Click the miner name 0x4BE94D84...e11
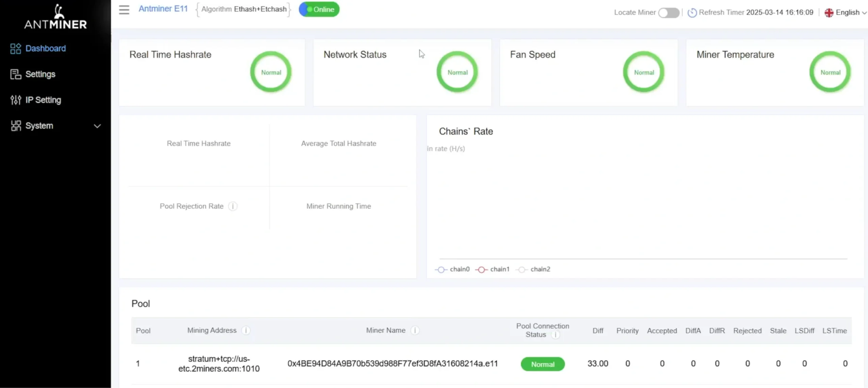The width and height of the screenshot is (868, 388). (x=393, y=364)
